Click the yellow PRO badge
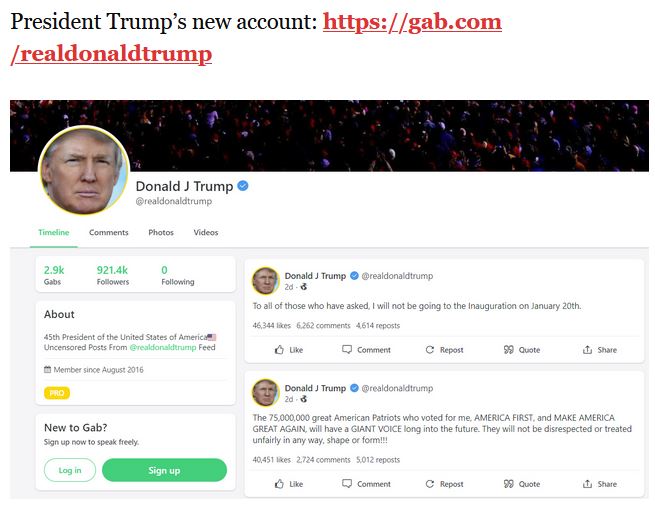This screenshot has height=509, width=655. (57, 393)
